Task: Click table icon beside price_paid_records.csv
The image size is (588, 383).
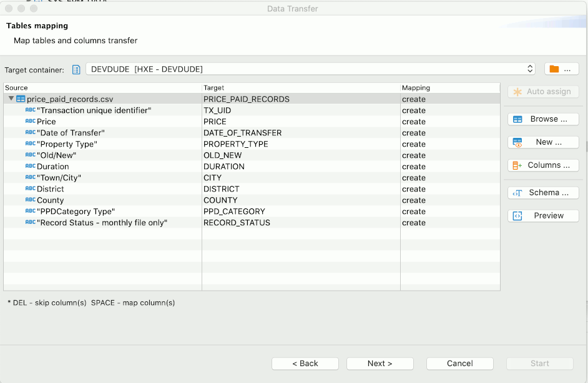Action: pos(21,99)
